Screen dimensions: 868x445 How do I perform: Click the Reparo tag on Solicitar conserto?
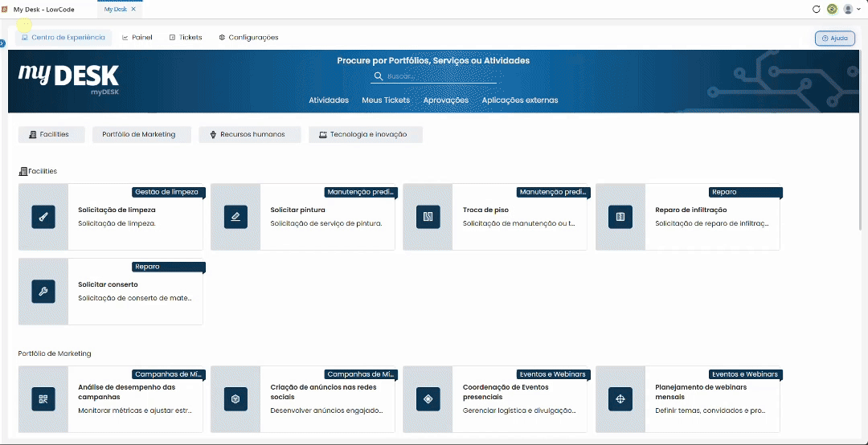tap(168, 267)
